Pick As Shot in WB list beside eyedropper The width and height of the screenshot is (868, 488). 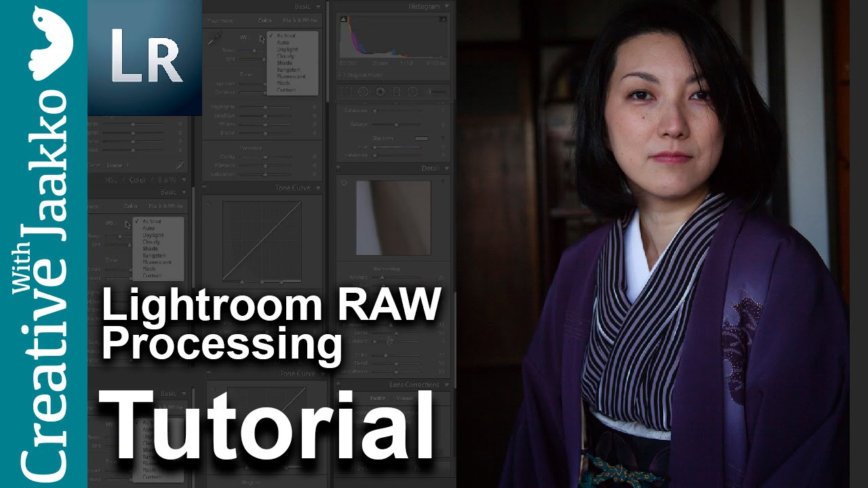click(286, 36)
